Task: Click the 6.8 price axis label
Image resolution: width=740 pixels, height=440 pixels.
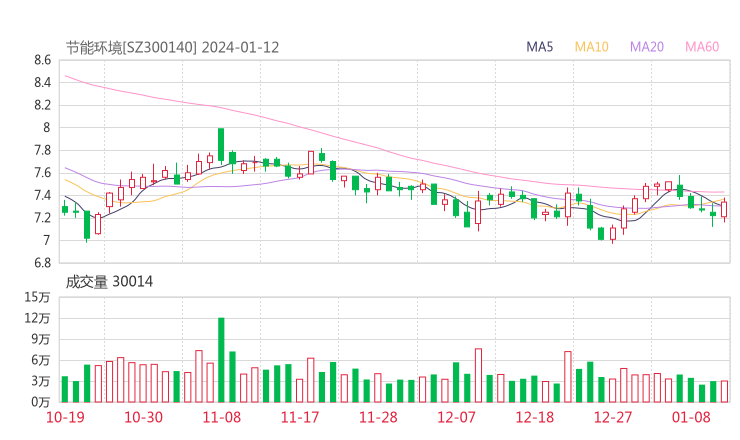Action: click(x=42, y=262)
